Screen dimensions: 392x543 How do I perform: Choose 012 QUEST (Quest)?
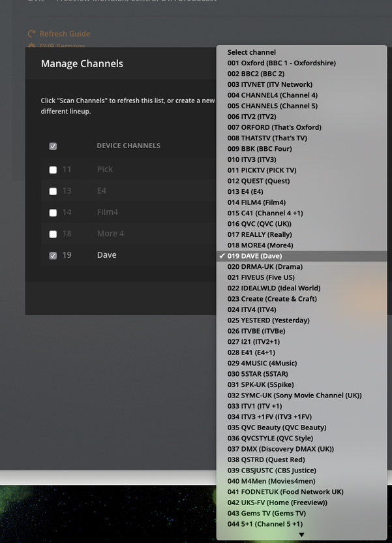302,181
